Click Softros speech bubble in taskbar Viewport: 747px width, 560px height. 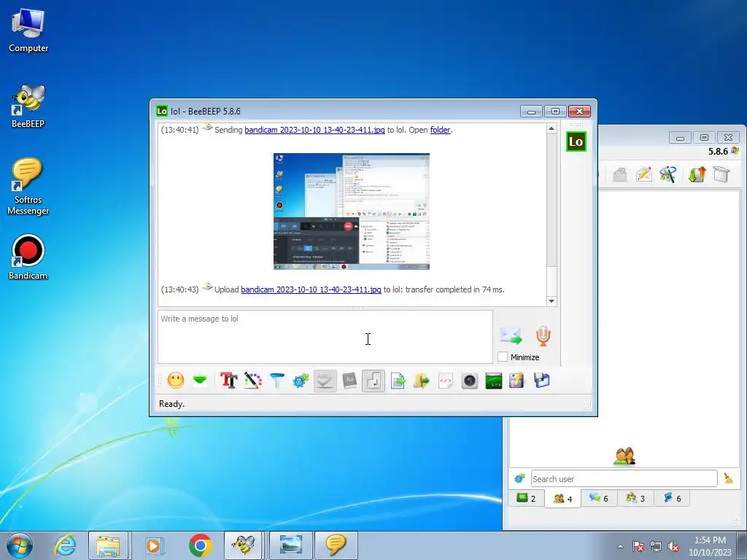[x=336, y=545]
